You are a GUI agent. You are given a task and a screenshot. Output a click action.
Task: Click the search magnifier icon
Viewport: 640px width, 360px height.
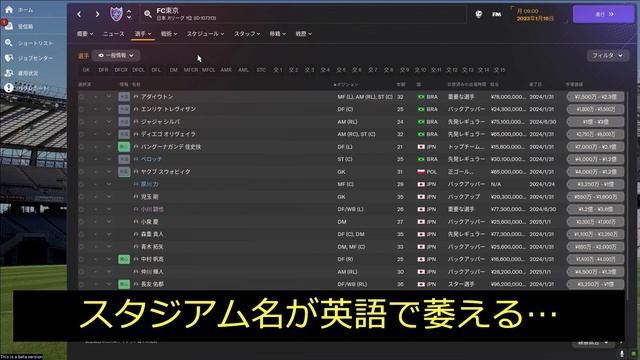tap(148, 14)
